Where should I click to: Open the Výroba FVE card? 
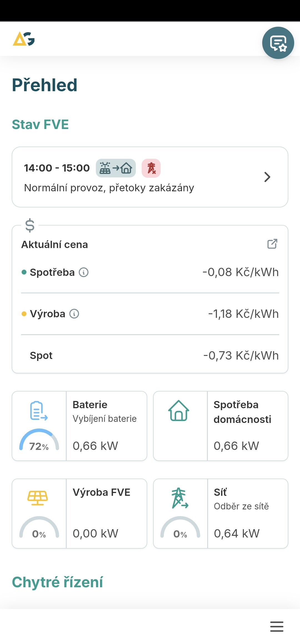79,514
